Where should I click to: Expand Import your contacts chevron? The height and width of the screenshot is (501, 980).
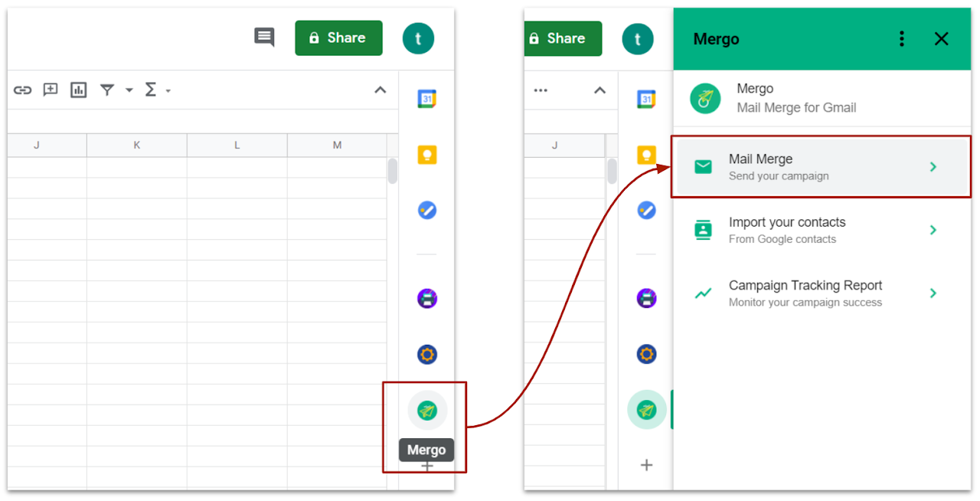click(933, 230)
